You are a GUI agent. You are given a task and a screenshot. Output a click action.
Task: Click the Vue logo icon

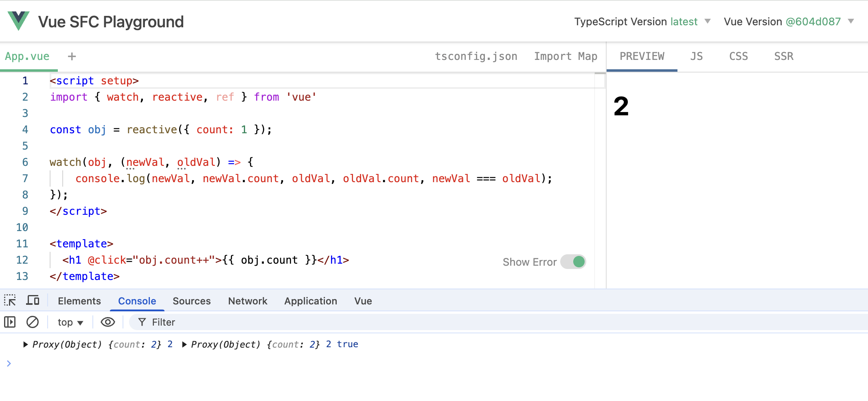(18, 21)
